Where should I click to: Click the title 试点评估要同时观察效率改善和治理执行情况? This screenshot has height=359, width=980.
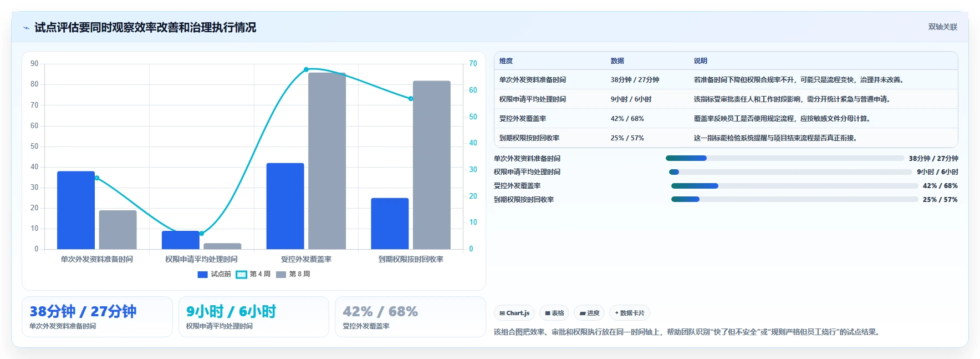click(145, 28)
